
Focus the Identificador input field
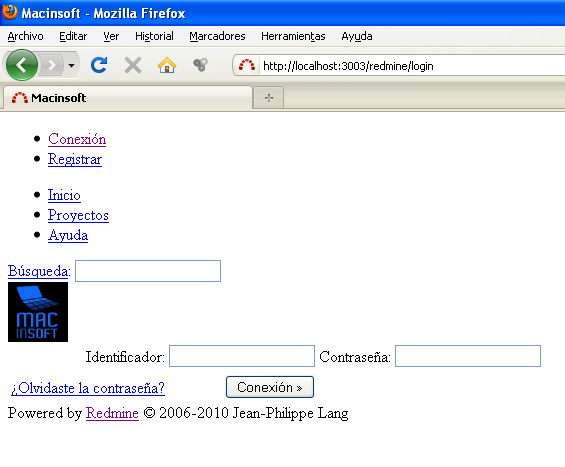[x=242, y=356]
